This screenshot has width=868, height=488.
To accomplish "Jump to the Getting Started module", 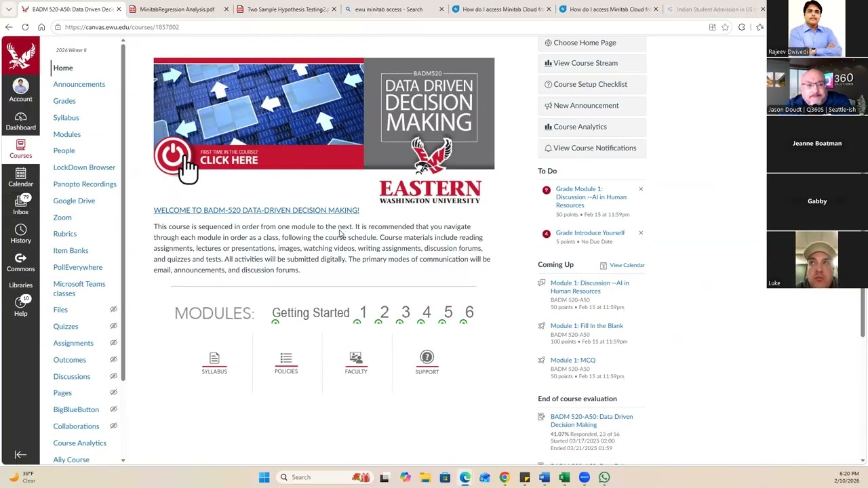I will pos(311,312).
